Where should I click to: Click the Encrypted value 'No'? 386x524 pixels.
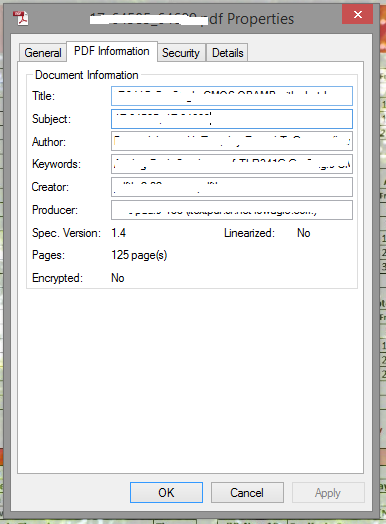tap(118, 278)
